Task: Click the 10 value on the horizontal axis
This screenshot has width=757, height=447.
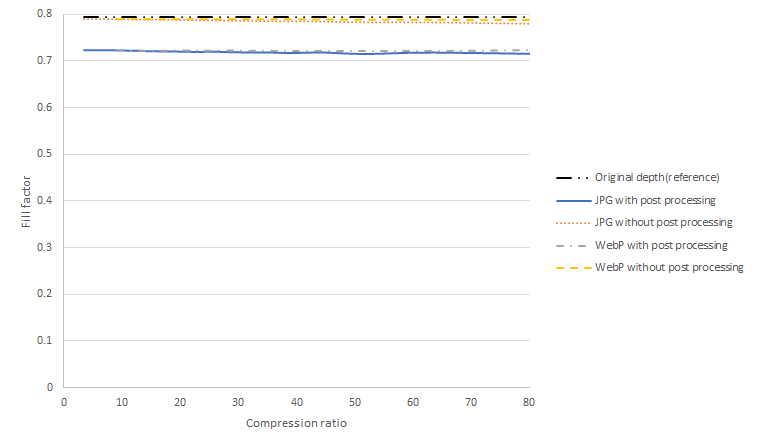Action: (x=122, y=401)
